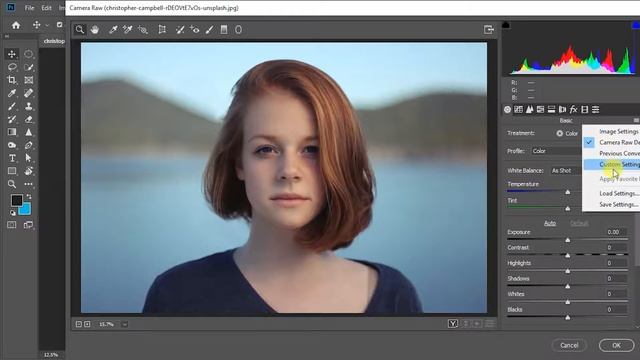
Task: Switch to the Basic panel icon
Action: pyautogui.click(x=507, y=109)
